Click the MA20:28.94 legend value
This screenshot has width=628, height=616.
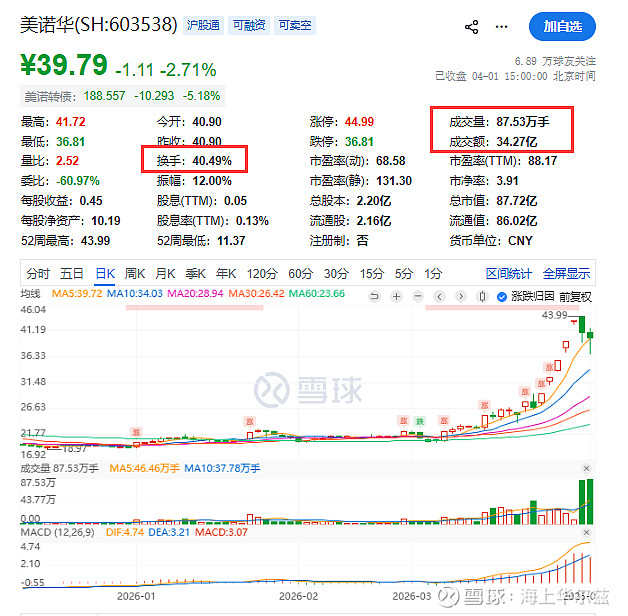[195, 294]
